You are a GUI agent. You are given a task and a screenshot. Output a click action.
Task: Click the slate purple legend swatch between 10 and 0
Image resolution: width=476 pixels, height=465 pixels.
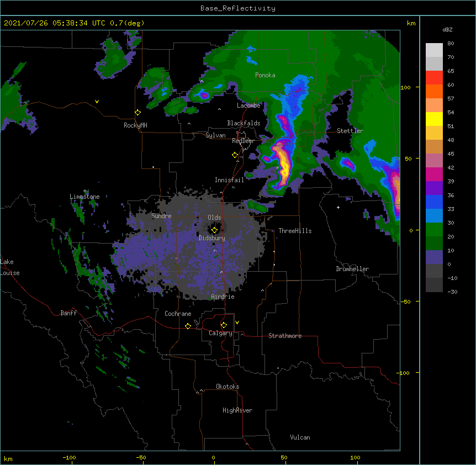(x=434, y=257)
